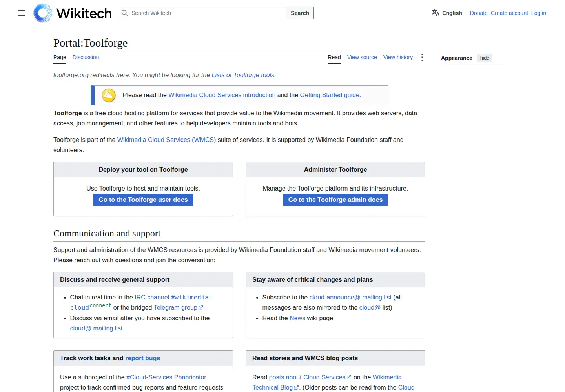The width and height of the screenshot is (565, 392).
Task: Open the View history tab
Action: 398,57
